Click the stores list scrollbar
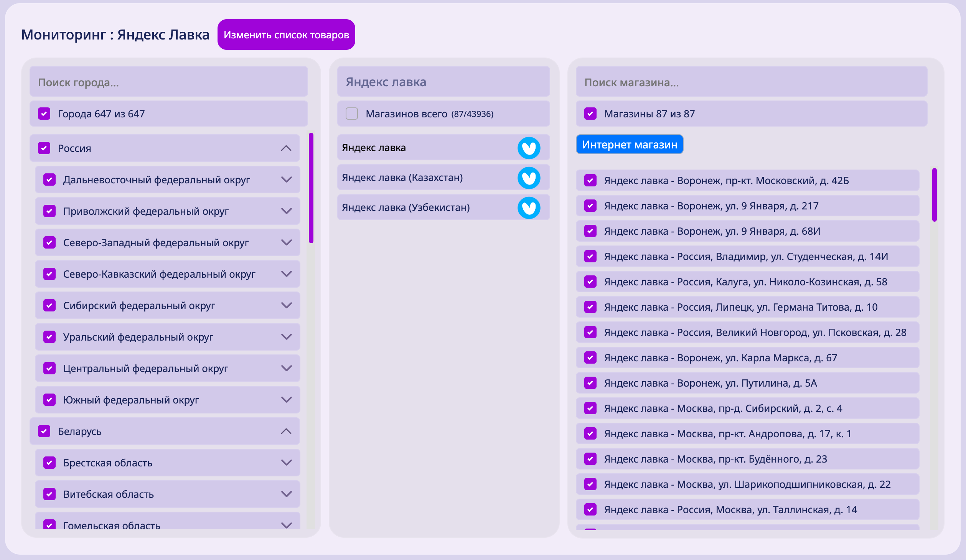 [935, 195]
